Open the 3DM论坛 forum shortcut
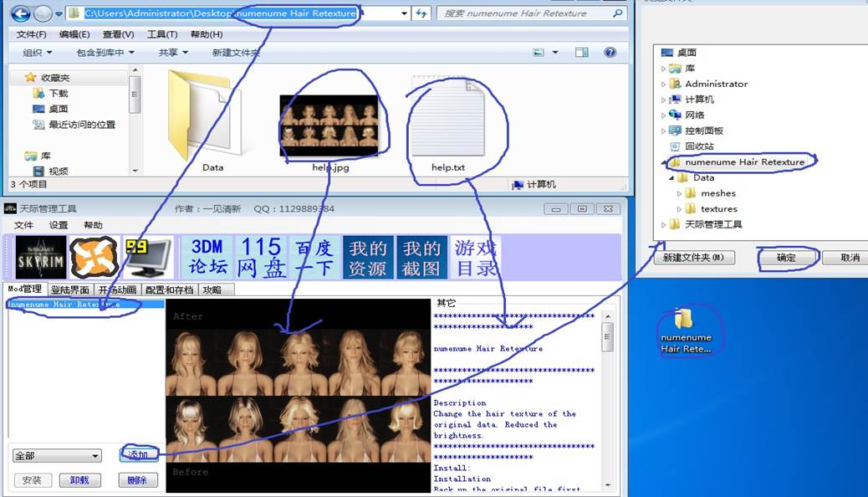868x497 pixels. pos(207,257)
